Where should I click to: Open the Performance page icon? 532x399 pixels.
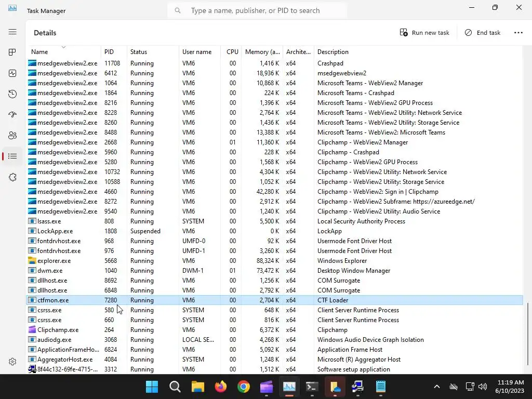point(12,73)
